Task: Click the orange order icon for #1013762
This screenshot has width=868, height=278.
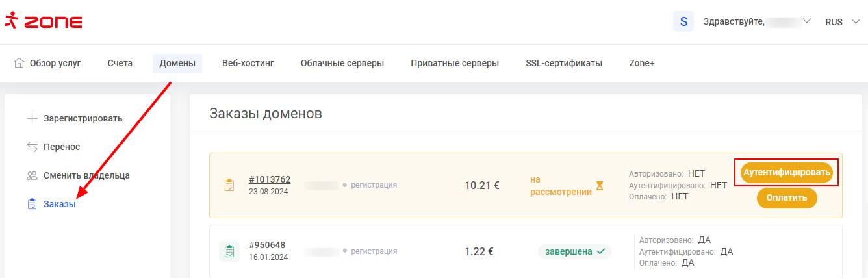Action: click(229, 185)
